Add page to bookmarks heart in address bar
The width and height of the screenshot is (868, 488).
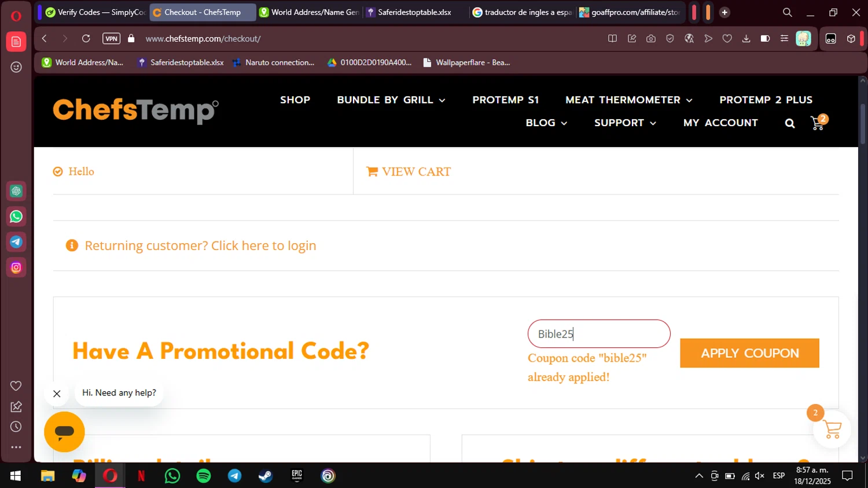[x=727, y=39]
